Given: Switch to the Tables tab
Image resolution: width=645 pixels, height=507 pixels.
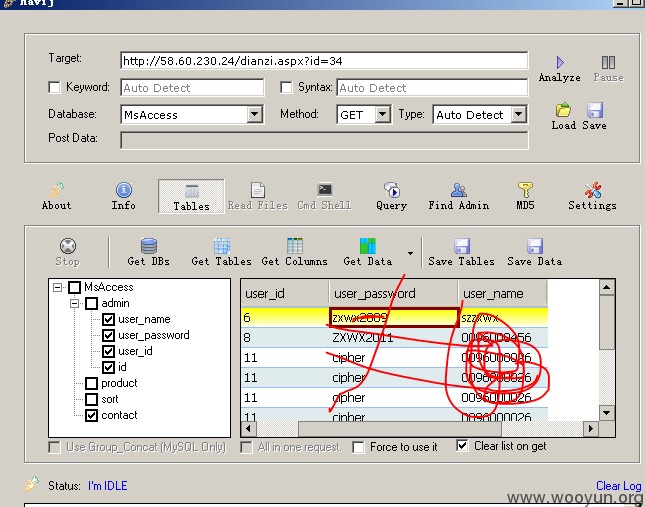Looking at the screenshot, I should tap(191, 196).
